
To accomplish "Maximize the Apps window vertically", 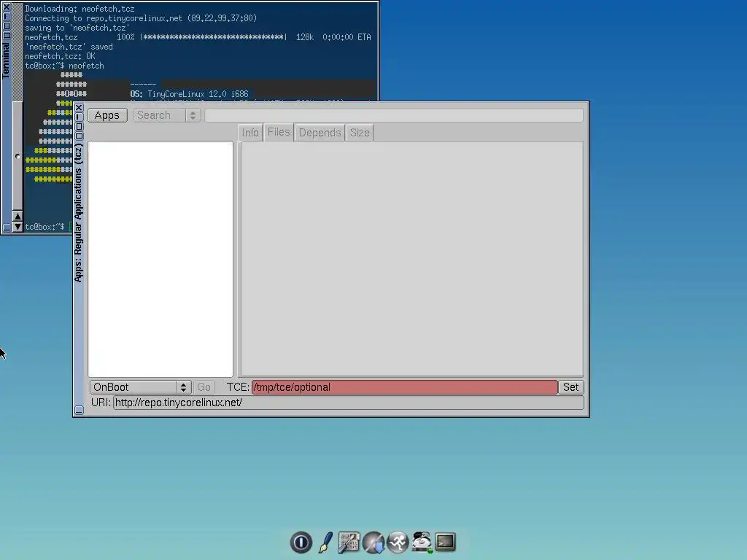I will (x=79, y=127).
